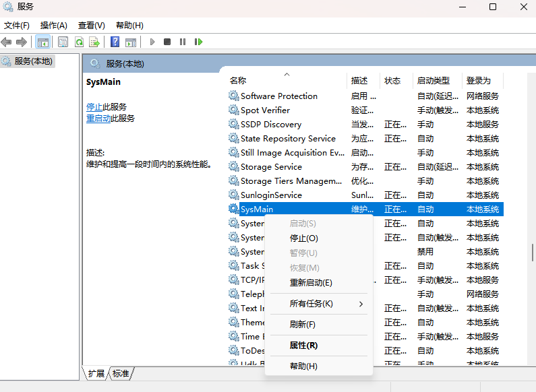Screen dimensions: 536x392
Task: Toggle the action pane toolbar icon
Action: pyautogui.click(x=131, y=42)
